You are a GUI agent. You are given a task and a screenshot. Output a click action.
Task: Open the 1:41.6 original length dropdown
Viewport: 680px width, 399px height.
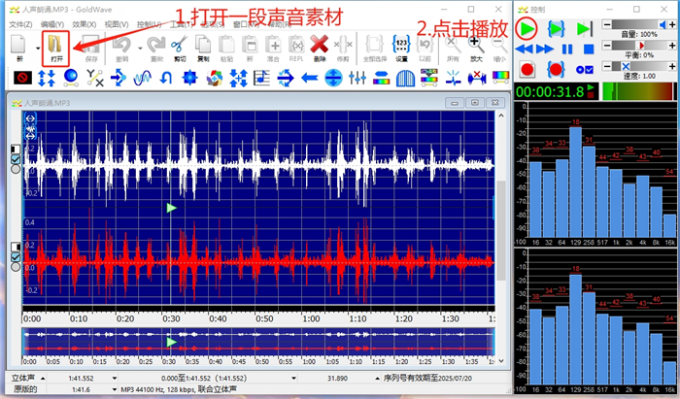[x=114, y=389]
